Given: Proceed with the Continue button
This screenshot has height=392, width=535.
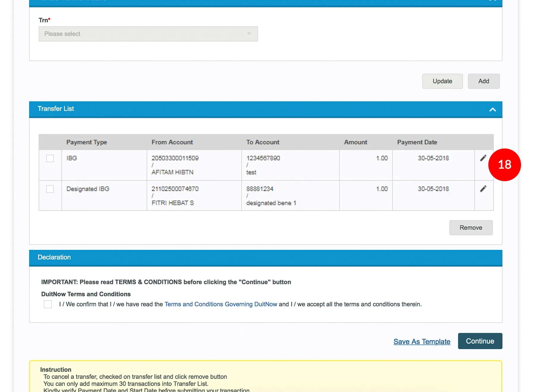Looking at the screenshot, I should click(x=480, y=341).
